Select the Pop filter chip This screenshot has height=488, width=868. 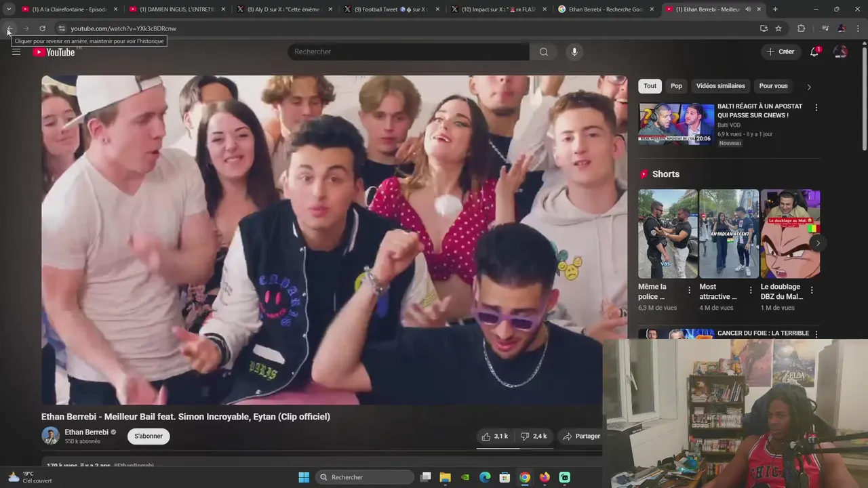[676, 86]
